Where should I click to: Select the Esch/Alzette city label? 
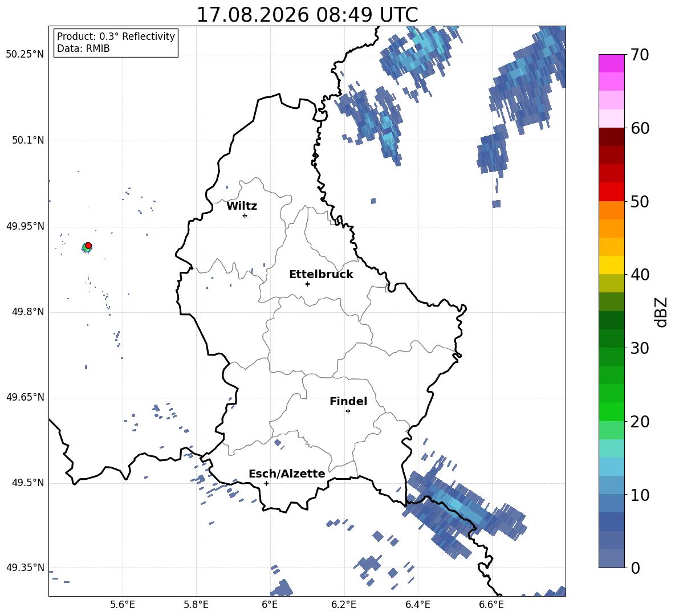click(287, 474)
